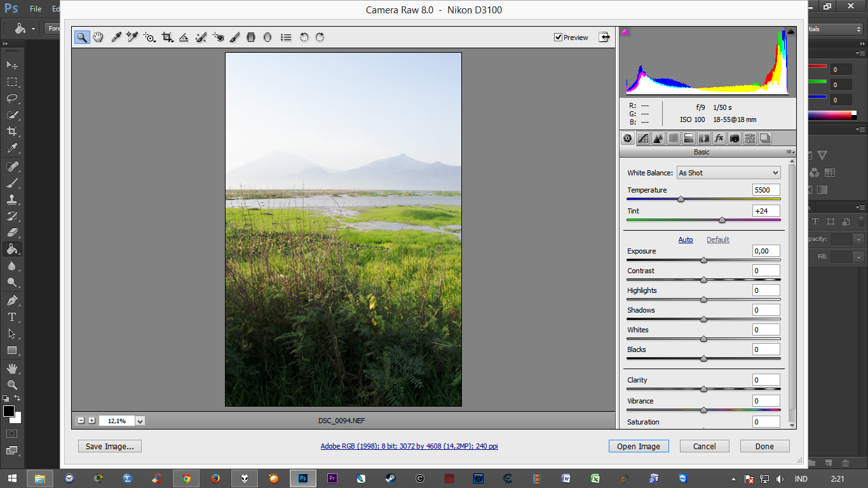Switch to the Tone Curve tab
Screen dimensions: 868x488
(x=643, y=138)
